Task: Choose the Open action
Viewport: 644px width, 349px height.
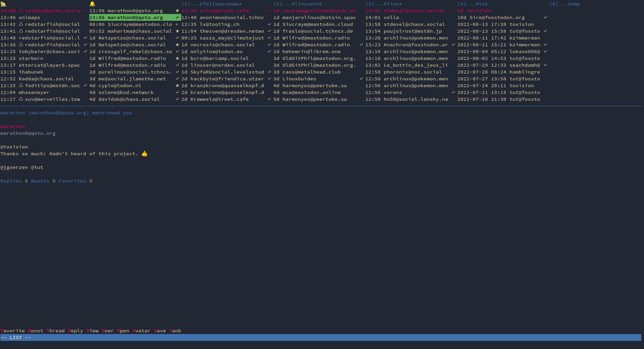Action: pyautogui.click(x=123, y=331)
